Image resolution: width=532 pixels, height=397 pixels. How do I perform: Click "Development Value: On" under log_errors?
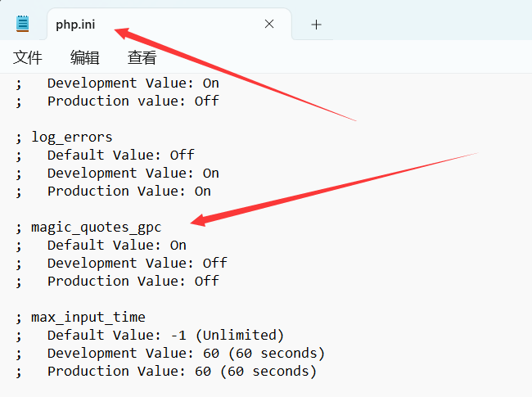coord(133,173)
